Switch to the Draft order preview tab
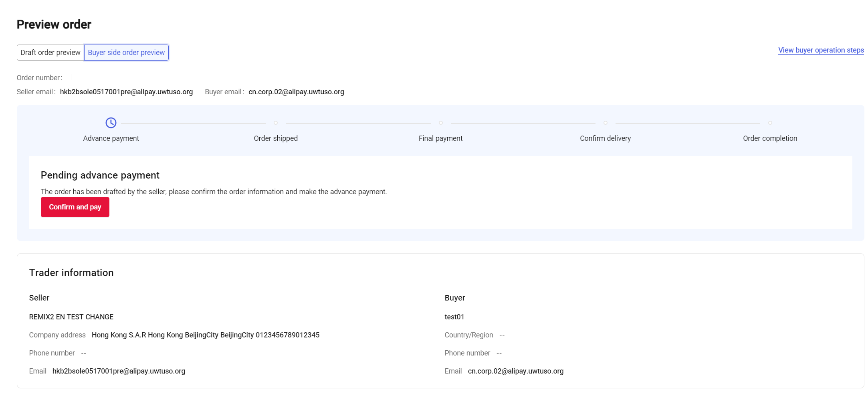The image size is (868, 394). 50,52
